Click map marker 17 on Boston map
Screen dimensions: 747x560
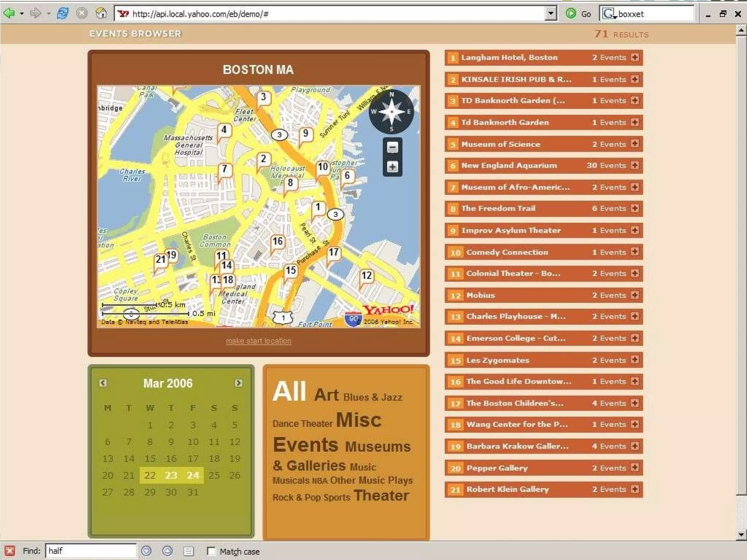pos(333,252)
